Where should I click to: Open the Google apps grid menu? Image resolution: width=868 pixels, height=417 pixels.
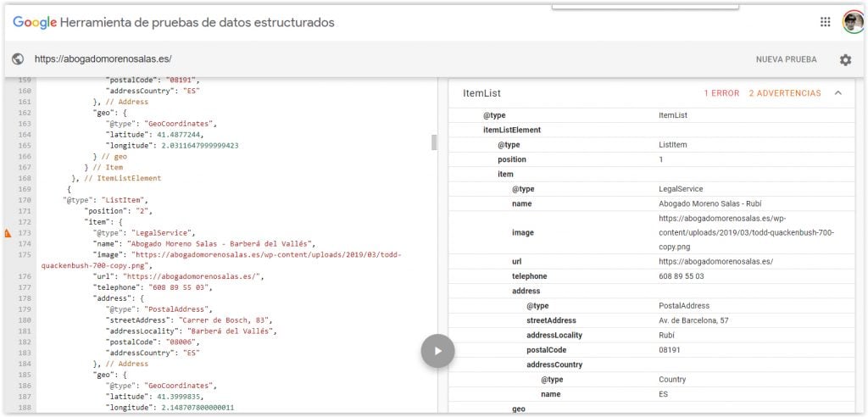pos(825,22)
